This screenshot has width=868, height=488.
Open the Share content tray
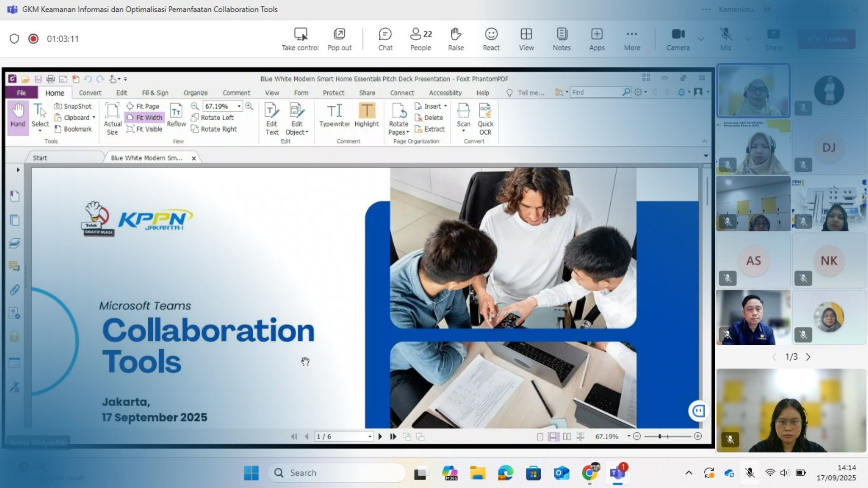(774, 39)
